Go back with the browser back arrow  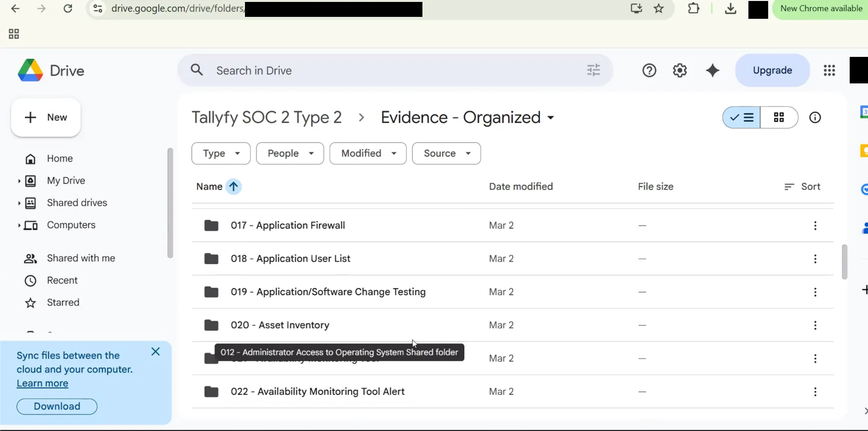pyautogui.click(x=15, y=9)
